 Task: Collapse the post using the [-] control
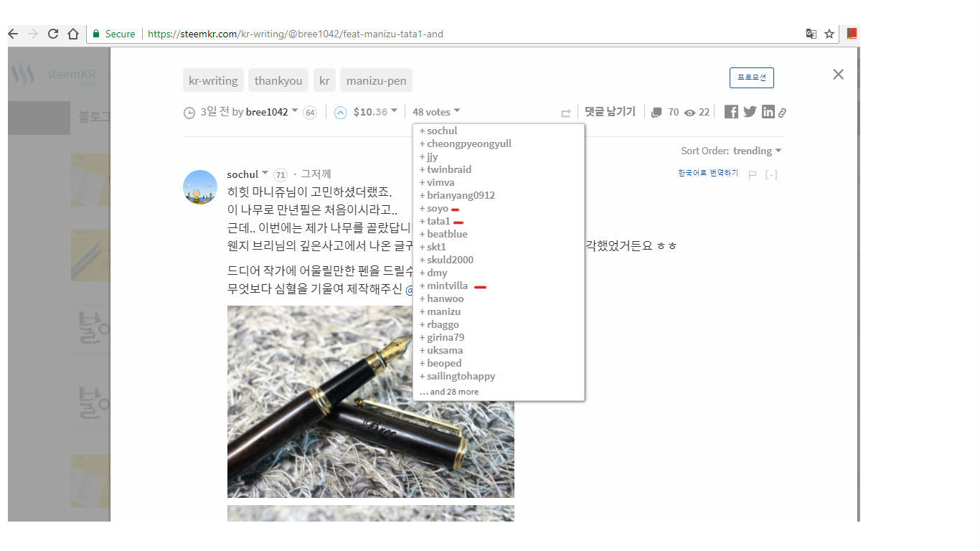770,173
